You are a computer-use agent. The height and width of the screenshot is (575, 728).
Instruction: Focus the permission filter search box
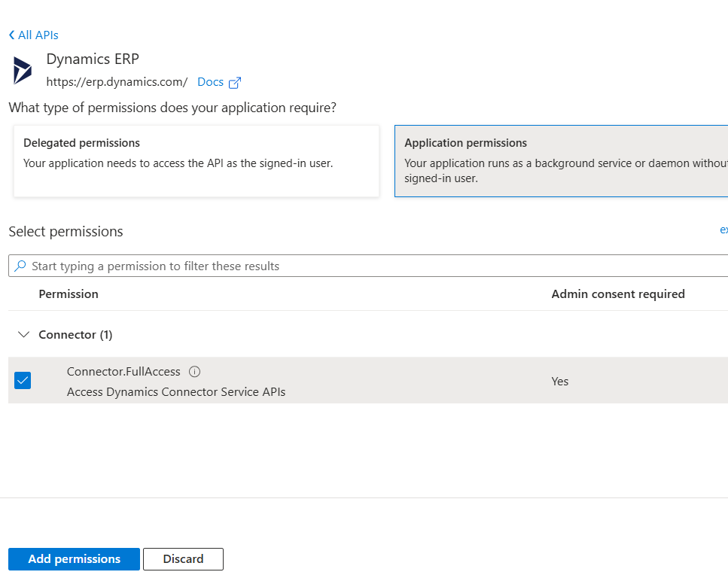(368, 266)
